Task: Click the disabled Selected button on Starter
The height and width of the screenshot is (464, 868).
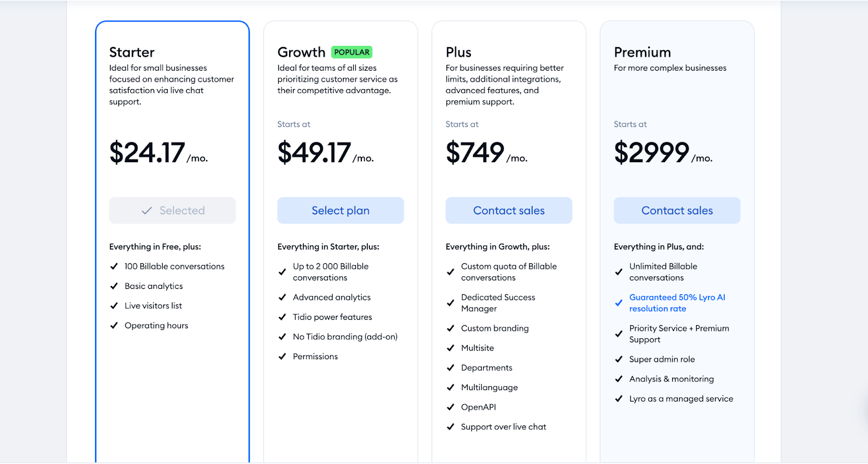Action: (x=172, y=211)
